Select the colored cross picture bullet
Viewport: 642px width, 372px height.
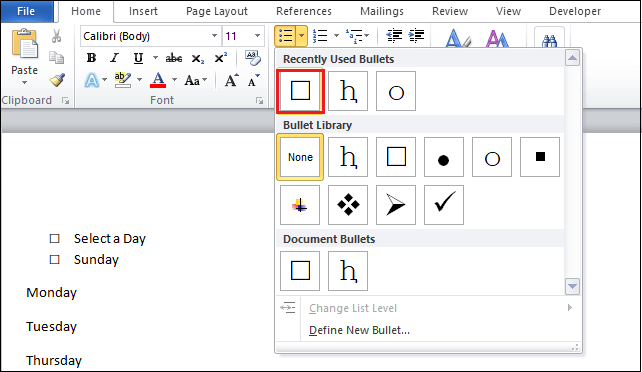tap(300, 205)
